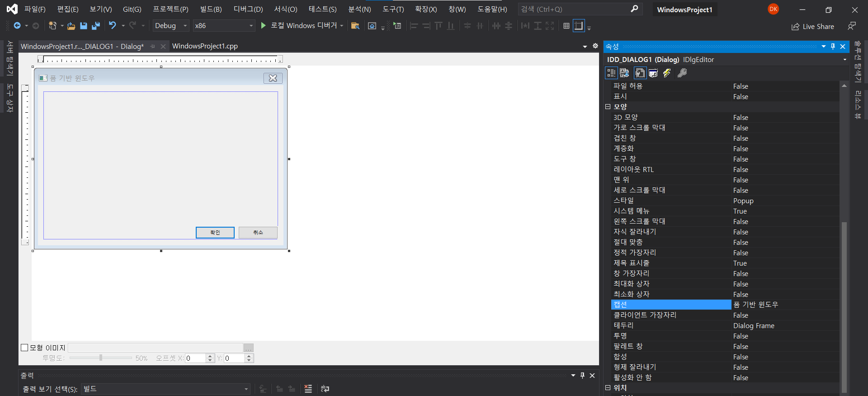Select the 제목 표시줄 property row
The image size is (868, 396).
tap(725, 263)
